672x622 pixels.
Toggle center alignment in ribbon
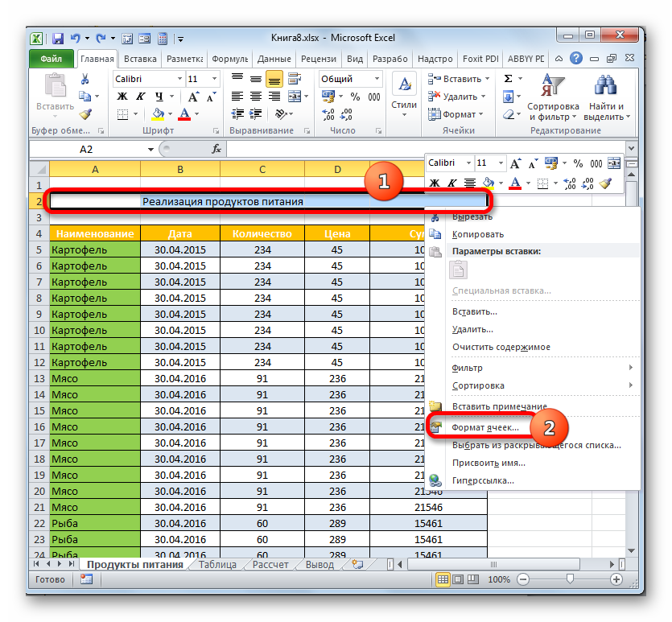coord(256,97)
